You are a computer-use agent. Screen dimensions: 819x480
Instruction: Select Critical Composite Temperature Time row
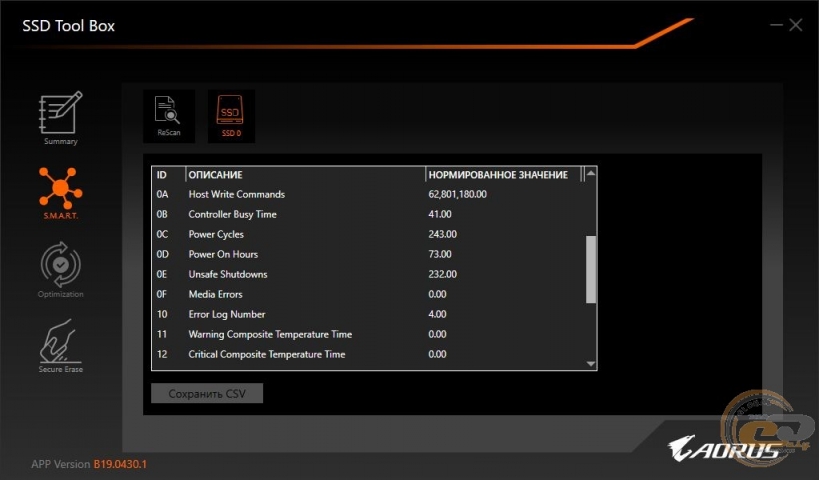tap(369, 354)
